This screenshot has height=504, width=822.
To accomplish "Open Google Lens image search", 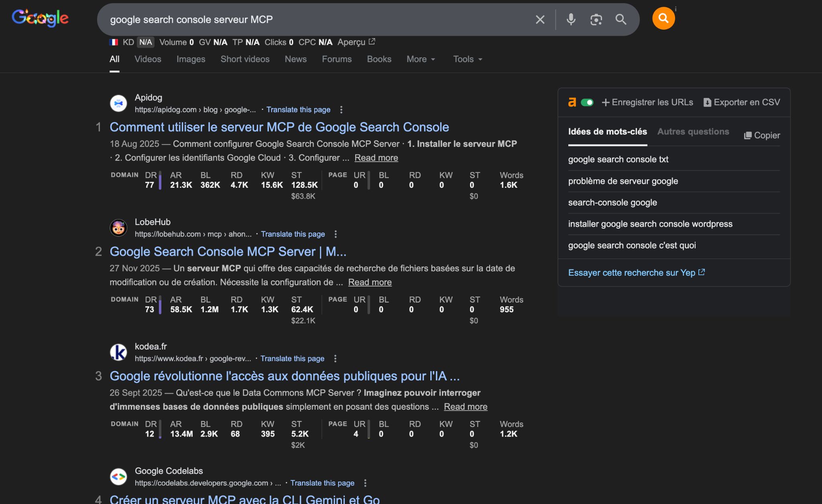I will click(x=596, y=19).
